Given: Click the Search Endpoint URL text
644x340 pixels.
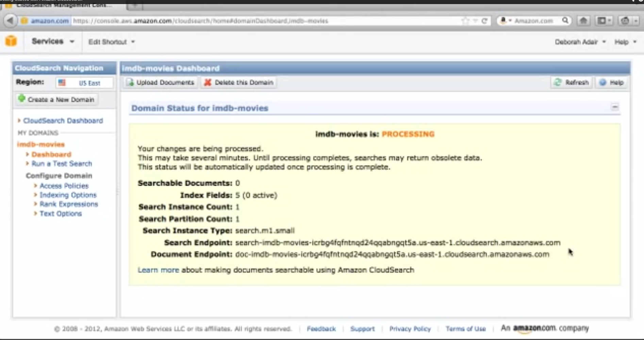Looking at the screenshot, I should pos(398,243).
